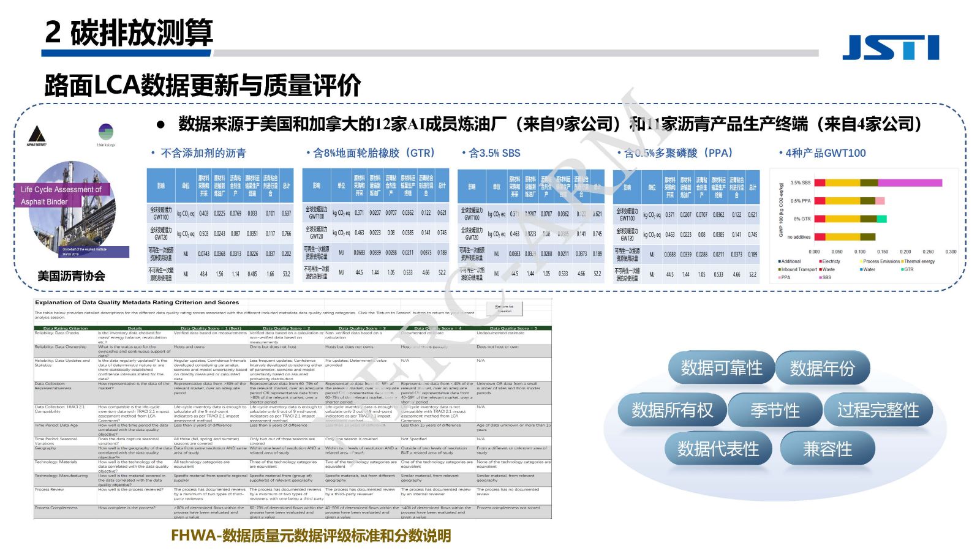Click the 含8%地面轮胎橡胶（GTR）label
980x551 pixels.
click(374, 153)
